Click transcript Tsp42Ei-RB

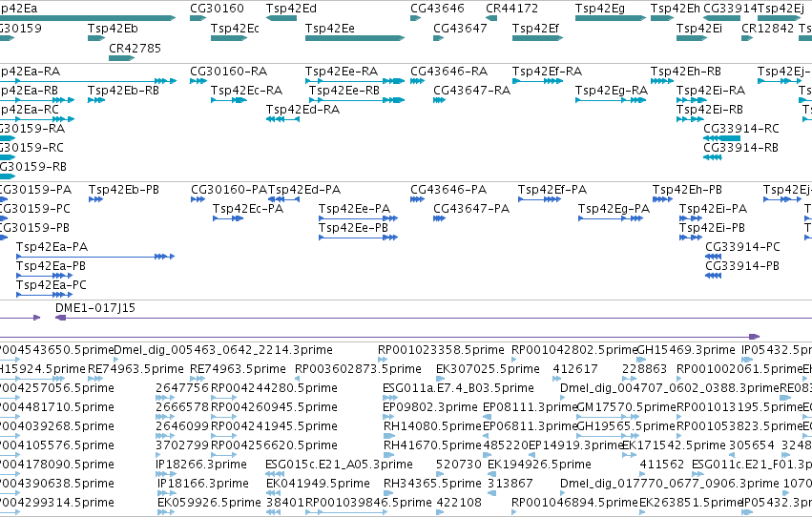coord(710,109)
